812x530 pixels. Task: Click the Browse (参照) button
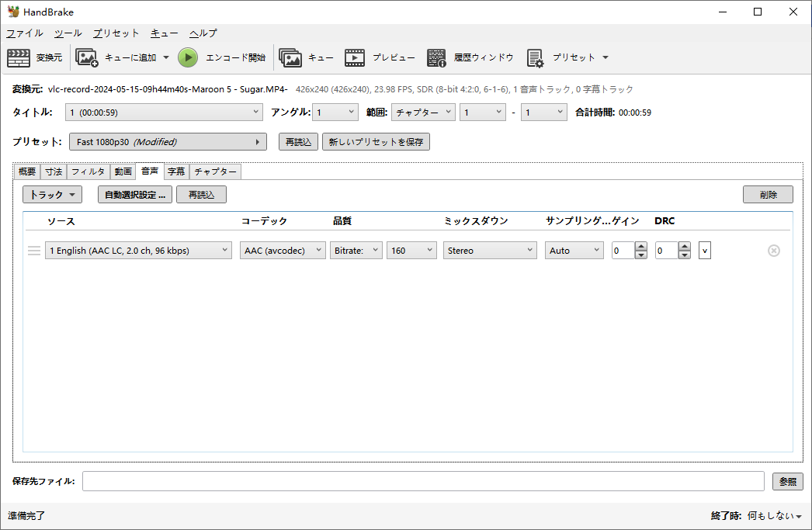787,481
